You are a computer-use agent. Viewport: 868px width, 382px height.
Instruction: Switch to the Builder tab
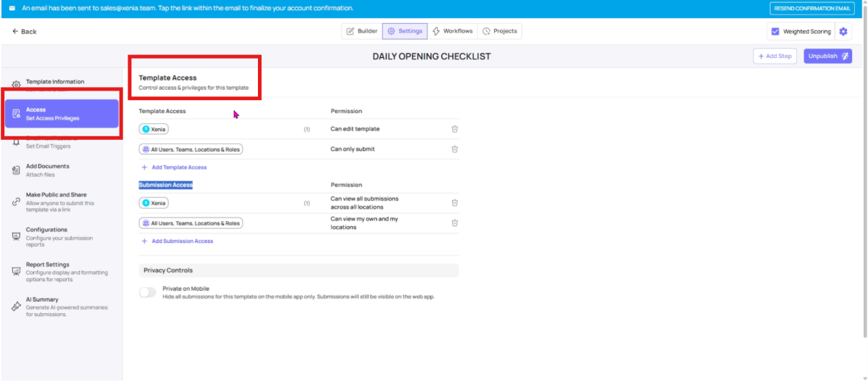pos(362,31)
